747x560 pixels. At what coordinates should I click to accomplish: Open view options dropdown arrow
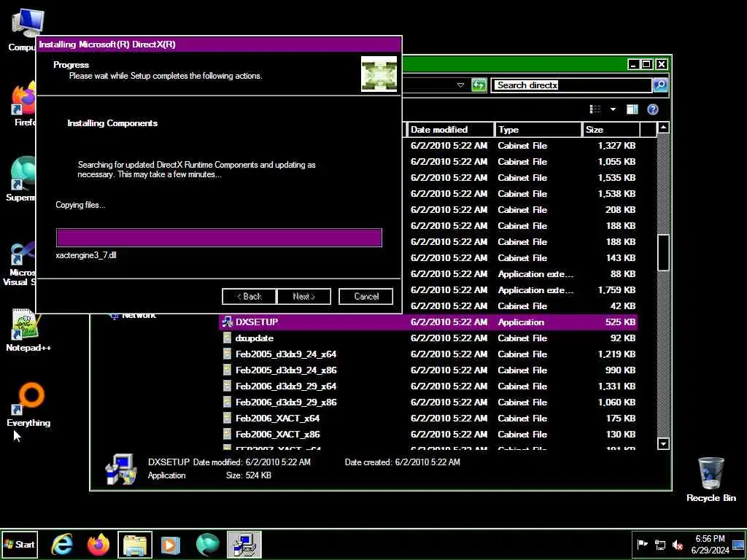[x=613, y=109]
